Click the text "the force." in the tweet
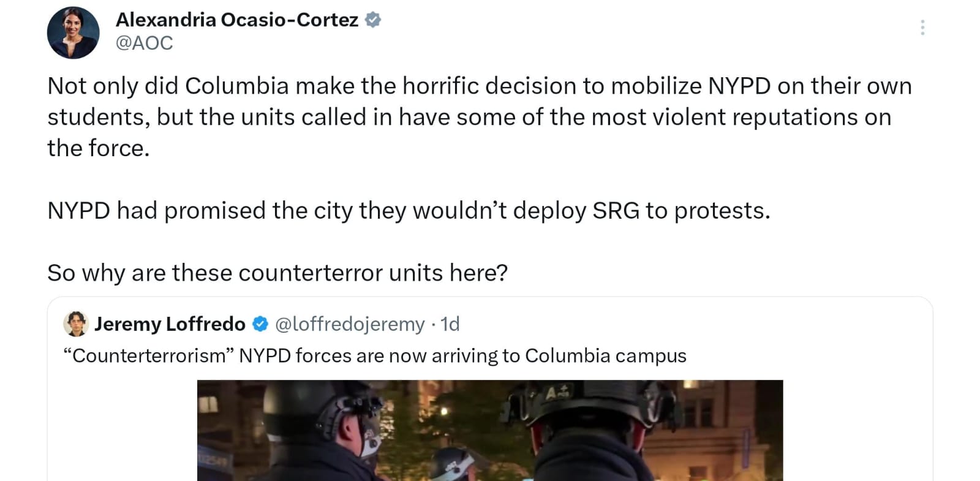 pos(99,148)
